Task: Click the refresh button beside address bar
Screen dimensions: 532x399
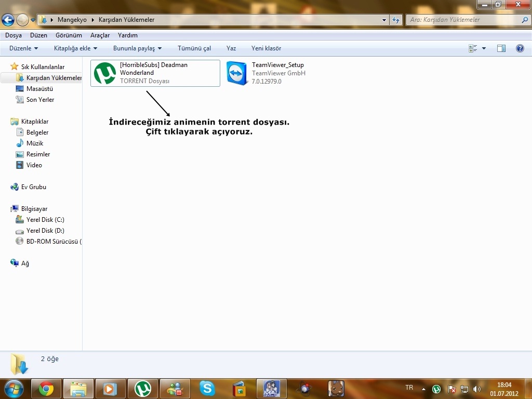Action: [x=395, y=20]
